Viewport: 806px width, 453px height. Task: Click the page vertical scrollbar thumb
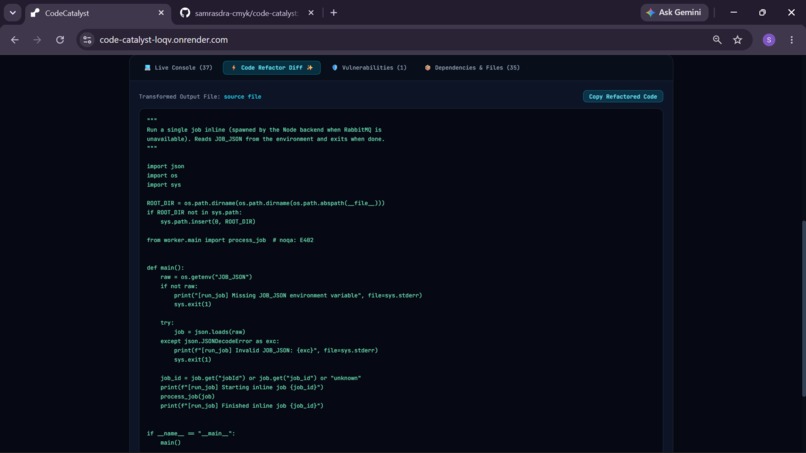803,309
